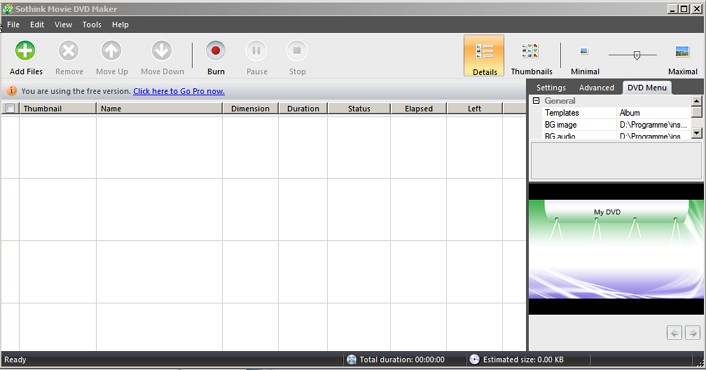Open the Edit menu
This screenshot has width=706, height=370.
pos(37,25)
